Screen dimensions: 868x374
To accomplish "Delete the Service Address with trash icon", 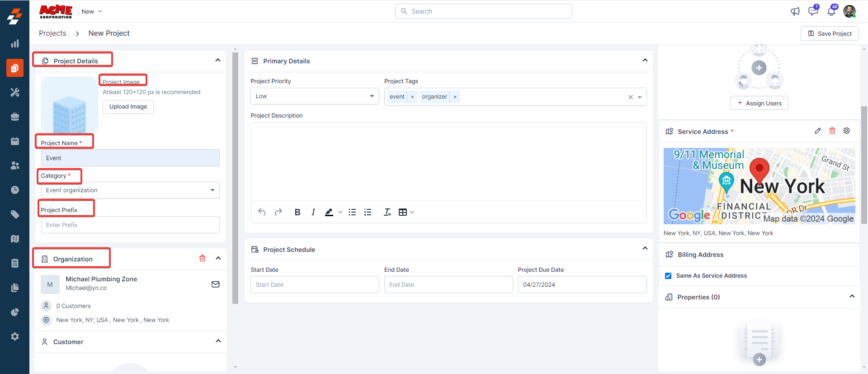I will pos(832,131).
